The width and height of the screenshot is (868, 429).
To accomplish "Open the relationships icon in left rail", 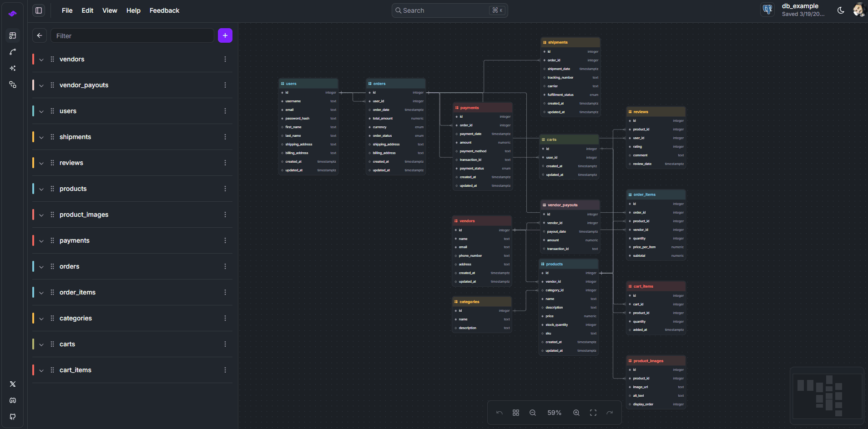I will point(13,52).
